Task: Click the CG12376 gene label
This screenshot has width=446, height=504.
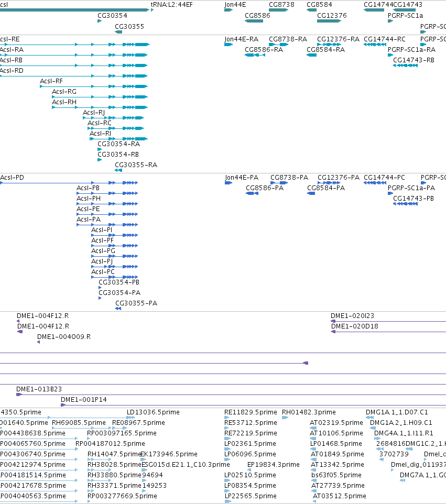Action: coord(332,16)
